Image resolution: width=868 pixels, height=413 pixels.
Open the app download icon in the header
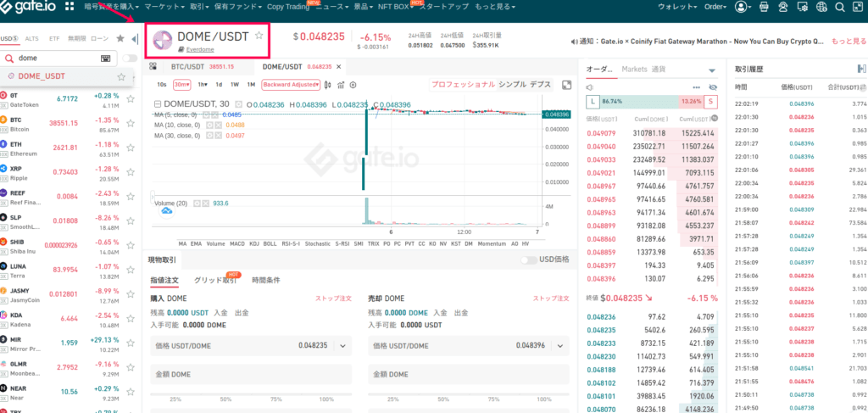click(x=764, y=7)
